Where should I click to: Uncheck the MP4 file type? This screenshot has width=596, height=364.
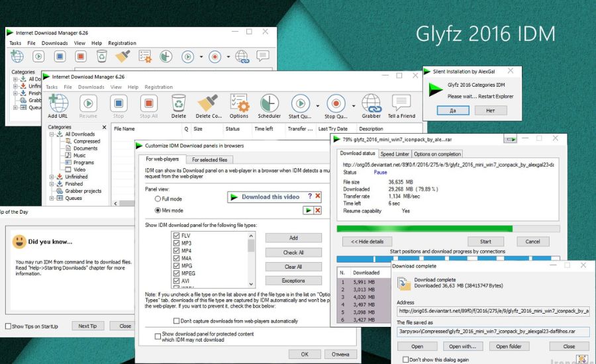pos(176,251)
